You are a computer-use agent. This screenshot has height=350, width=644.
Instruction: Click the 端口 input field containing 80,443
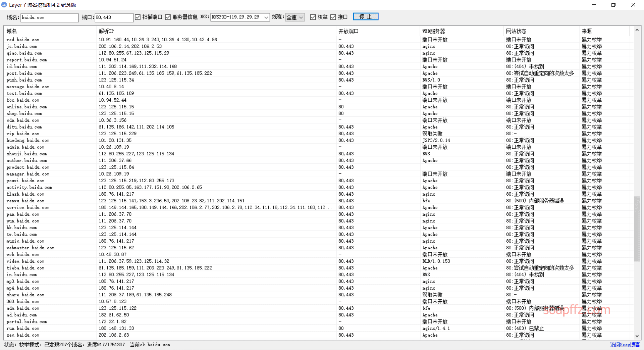coord(114,17)
